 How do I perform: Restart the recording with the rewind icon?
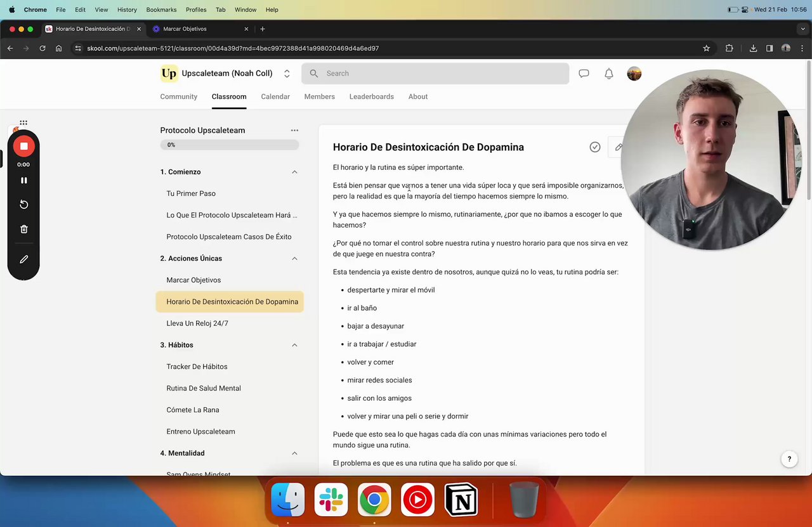click(23, 204)
